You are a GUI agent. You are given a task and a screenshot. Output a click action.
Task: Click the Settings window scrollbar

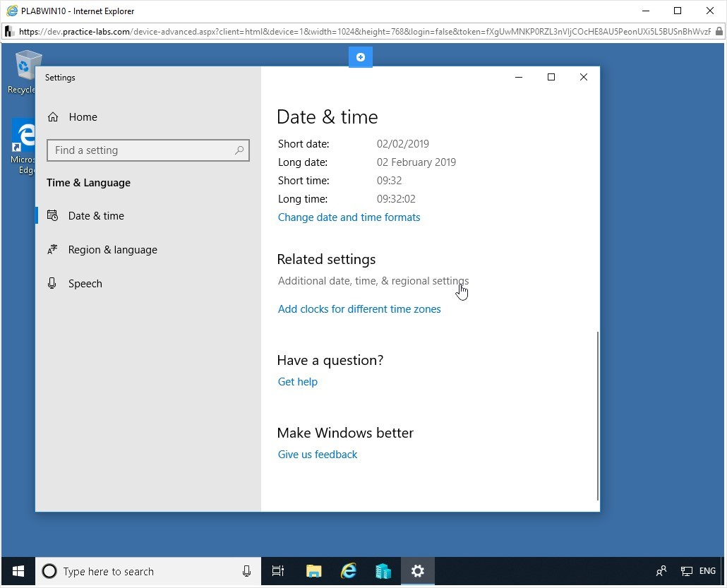(598, 416)
